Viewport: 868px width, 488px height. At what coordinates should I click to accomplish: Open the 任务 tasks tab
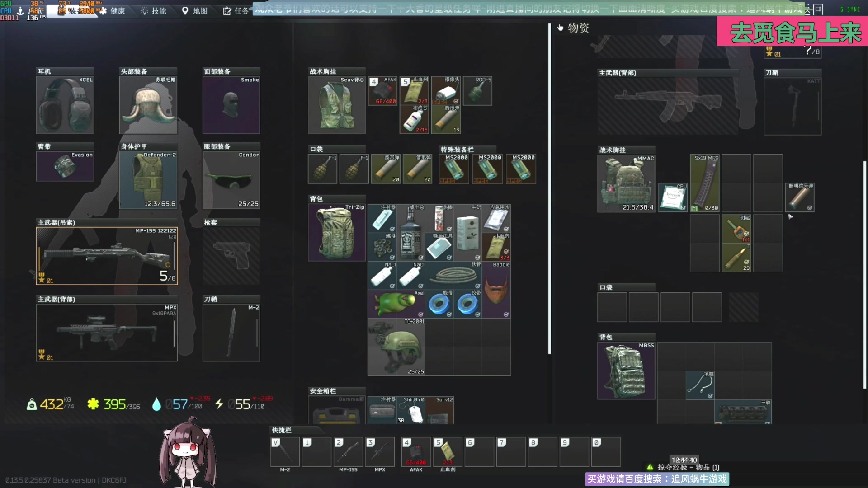236,11
